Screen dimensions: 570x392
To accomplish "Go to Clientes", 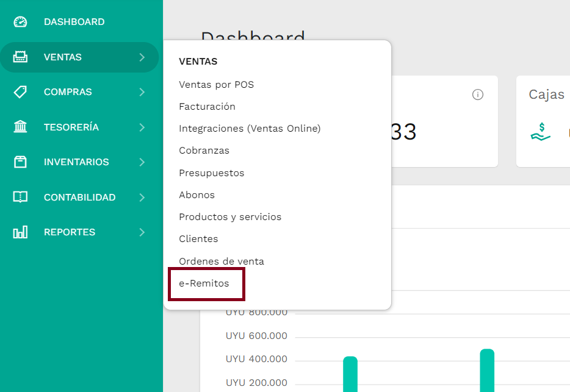I will tap(198, 239).
